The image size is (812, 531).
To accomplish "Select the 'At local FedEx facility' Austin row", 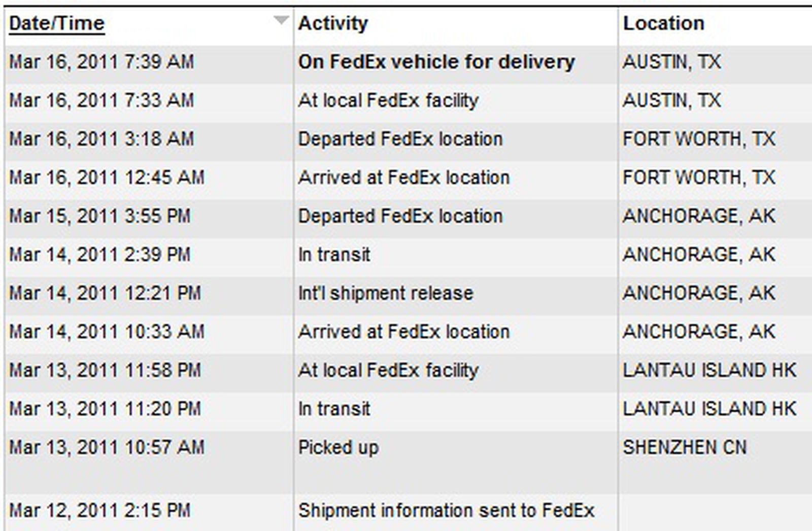I will pos(388,100).
